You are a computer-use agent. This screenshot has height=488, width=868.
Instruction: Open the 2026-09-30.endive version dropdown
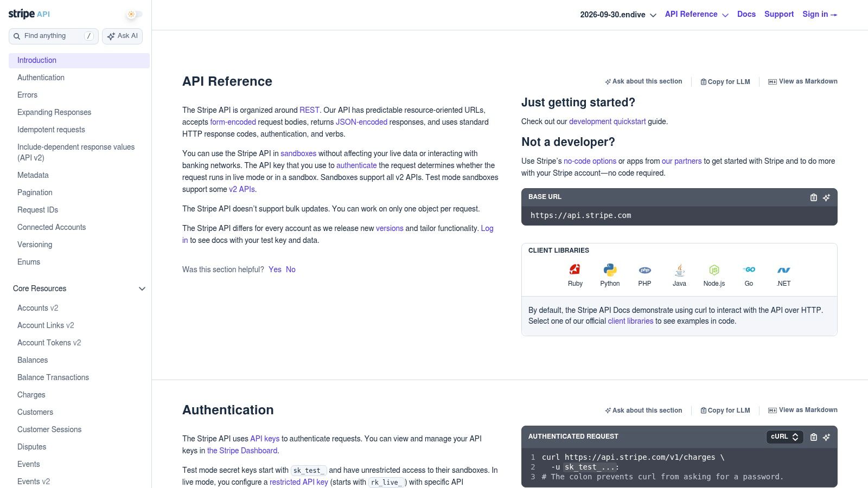pos(618,15)
